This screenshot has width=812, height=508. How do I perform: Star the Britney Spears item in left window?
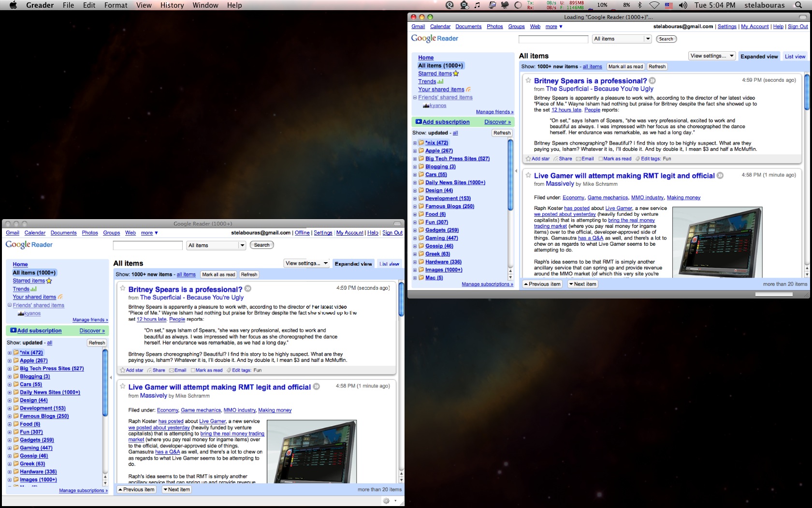point(123,288)
